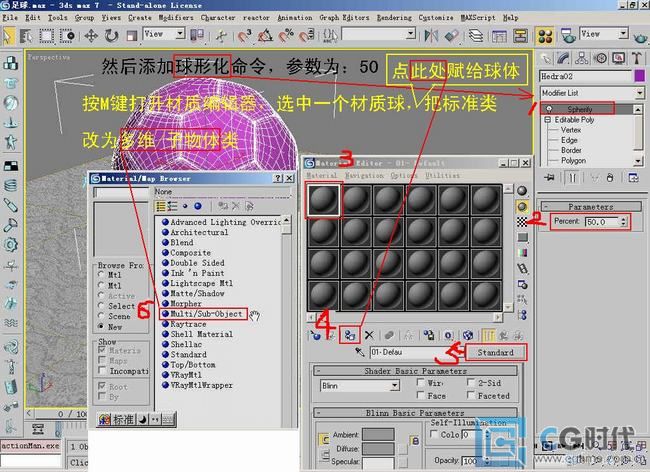Select the Spherify modifier in stack
This screenshot has height=472, width=650.
coord(579,109)
